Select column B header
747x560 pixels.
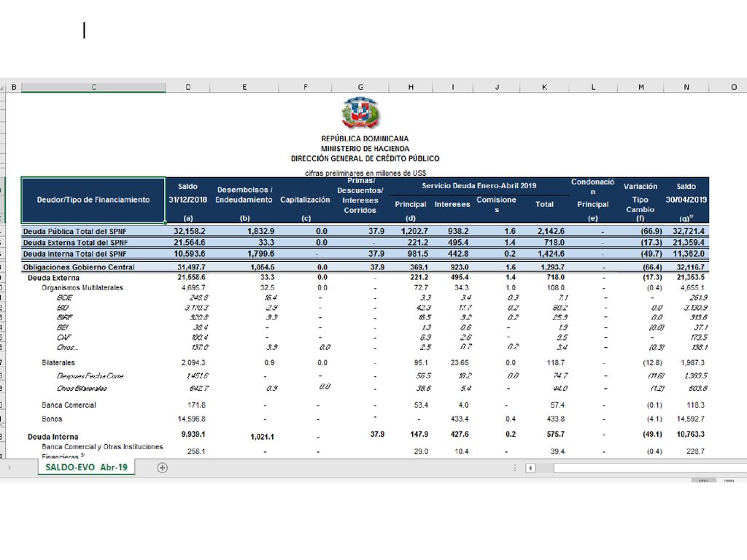coord(13,87)
